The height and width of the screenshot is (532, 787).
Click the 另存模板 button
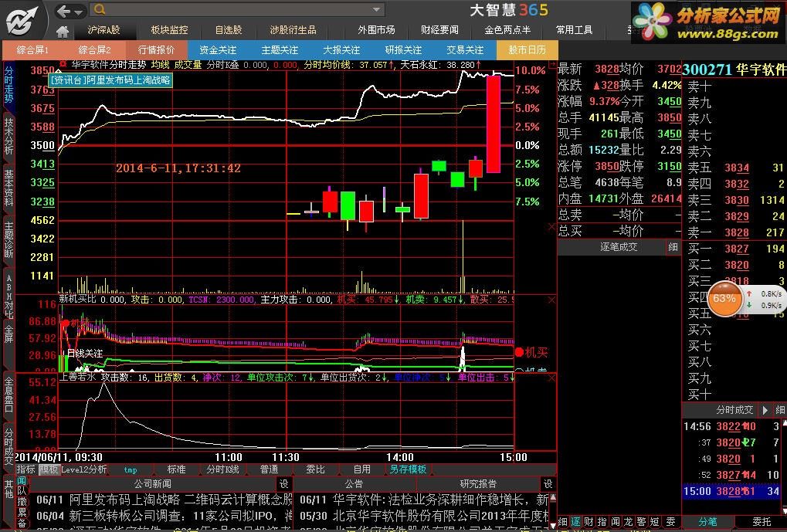(x=408, y=469)
